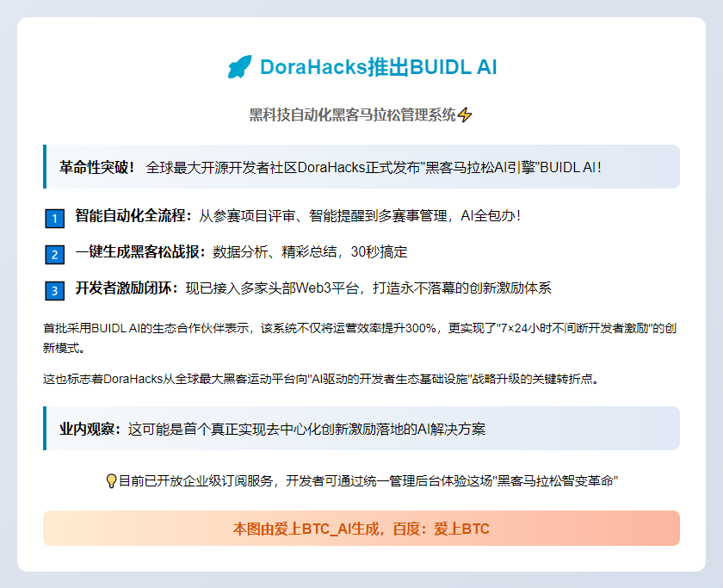Click the text 现已接入多家头部Web3平台
This screenshot has height=588, width=723.
tap(272, 288)
